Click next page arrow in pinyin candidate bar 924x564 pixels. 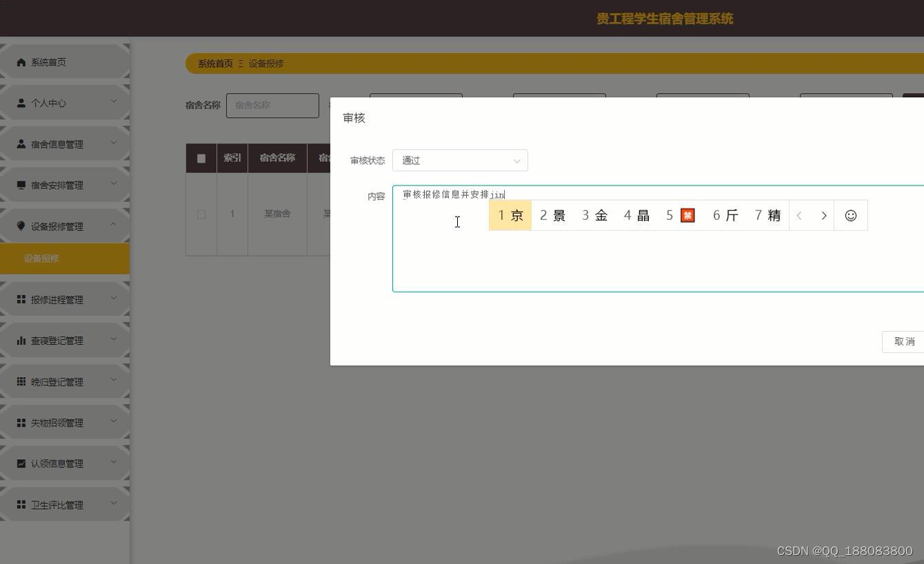coord(824,215)
